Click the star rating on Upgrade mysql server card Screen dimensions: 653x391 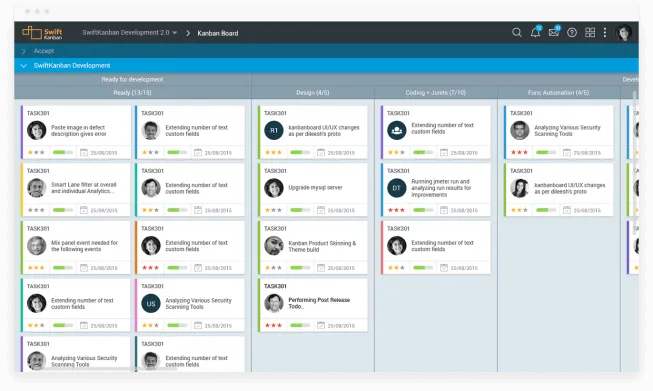[273, 210]
